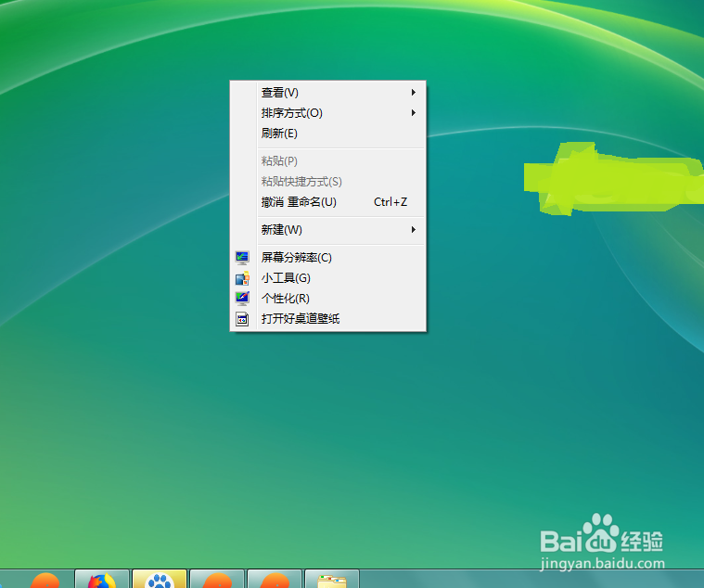Screen dimensions: 704x588
Task: Click the 打开好桌道壁纸 wallpaper icon
Action: pos(242,319)
